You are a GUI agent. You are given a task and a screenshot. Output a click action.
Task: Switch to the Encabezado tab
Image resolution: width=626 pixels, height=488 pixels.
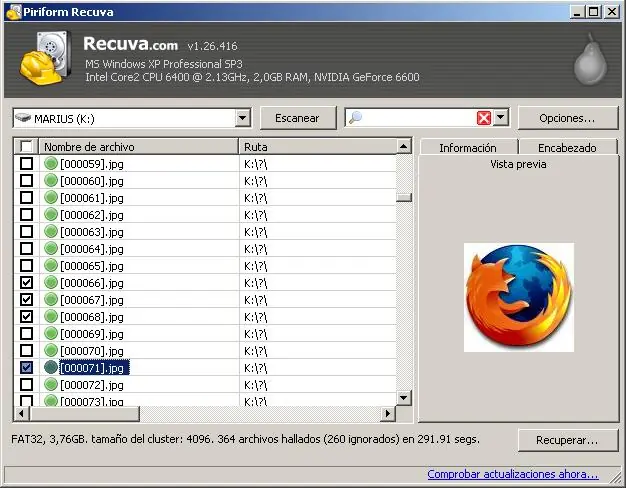pyautogui.click(x=567, y=148)
